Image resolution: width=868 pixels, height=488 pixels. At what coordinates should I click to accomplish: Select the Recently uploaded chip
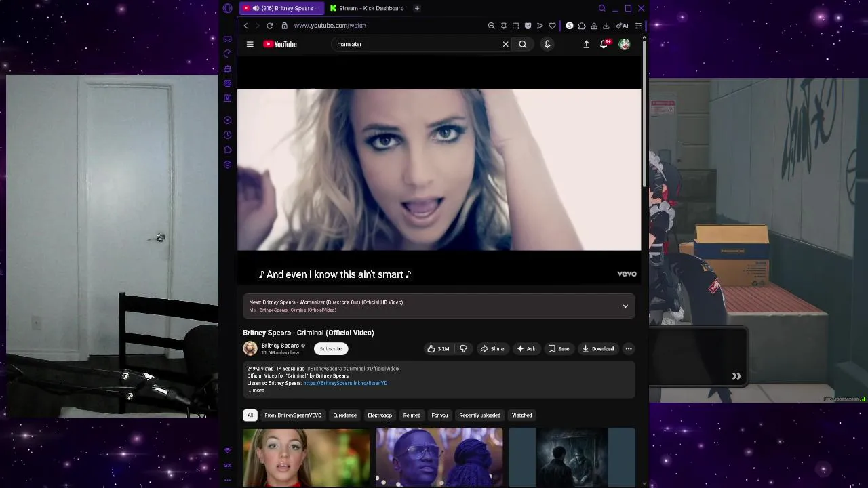[480, 415]
